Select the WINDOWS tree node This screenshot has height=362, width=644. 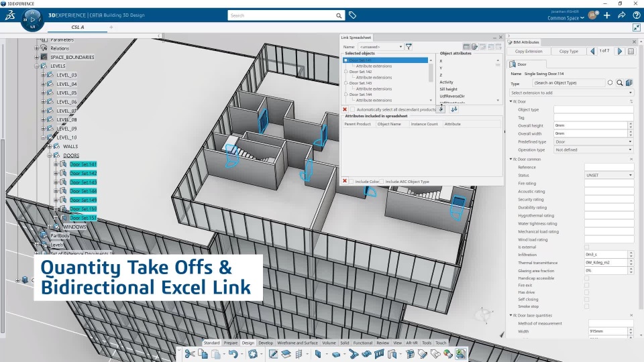(74, 227)
